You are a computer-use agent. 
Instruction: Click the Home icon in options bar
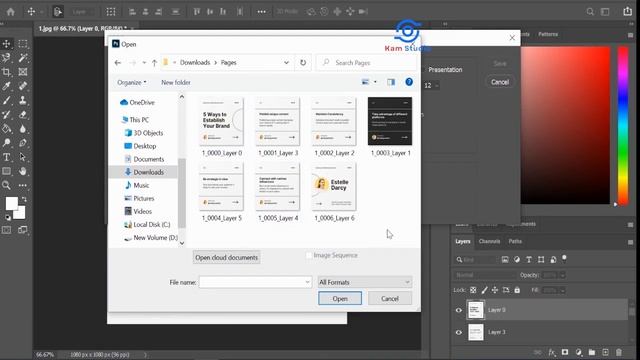tap(11, 12)
